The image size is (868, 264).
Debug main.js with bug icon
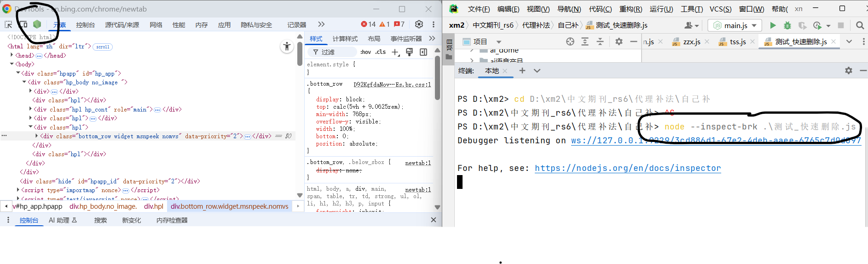787,25
